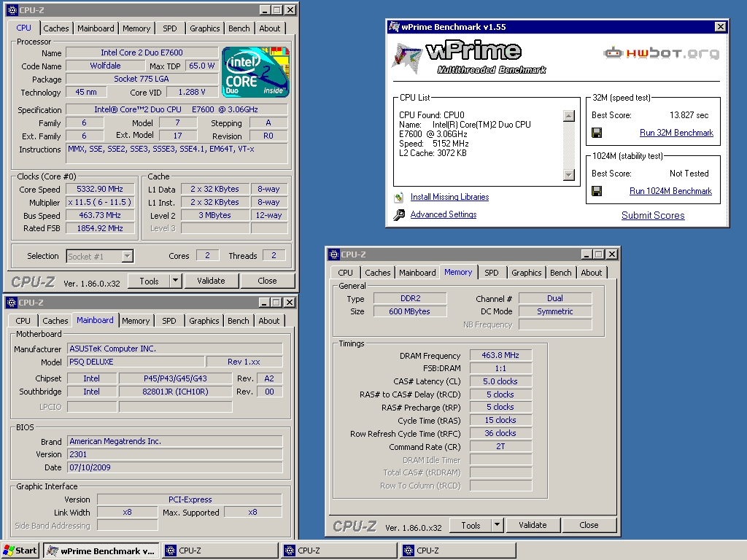
Task: Switch to SPD tab in Memory CPU-Z window
Action: pyautogui.click(x=491, y=273)
